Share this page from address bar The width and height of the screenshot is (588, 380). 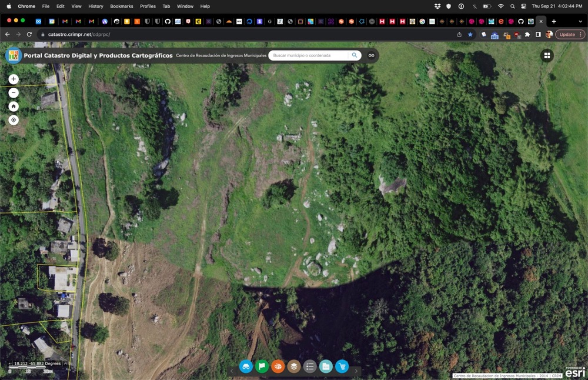click(459, 35)
